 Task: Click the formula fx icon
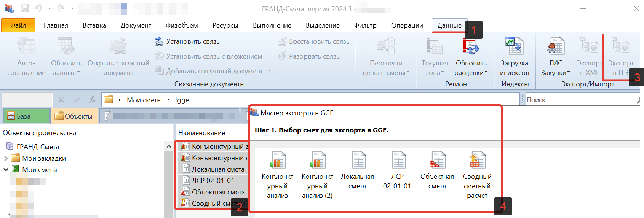tap(92, 100)
